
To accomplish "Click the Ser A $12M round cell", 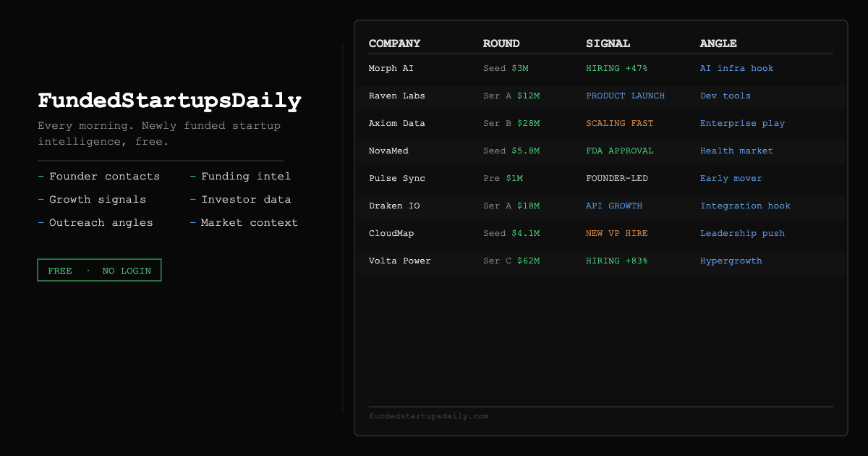I will click(511, 96).
